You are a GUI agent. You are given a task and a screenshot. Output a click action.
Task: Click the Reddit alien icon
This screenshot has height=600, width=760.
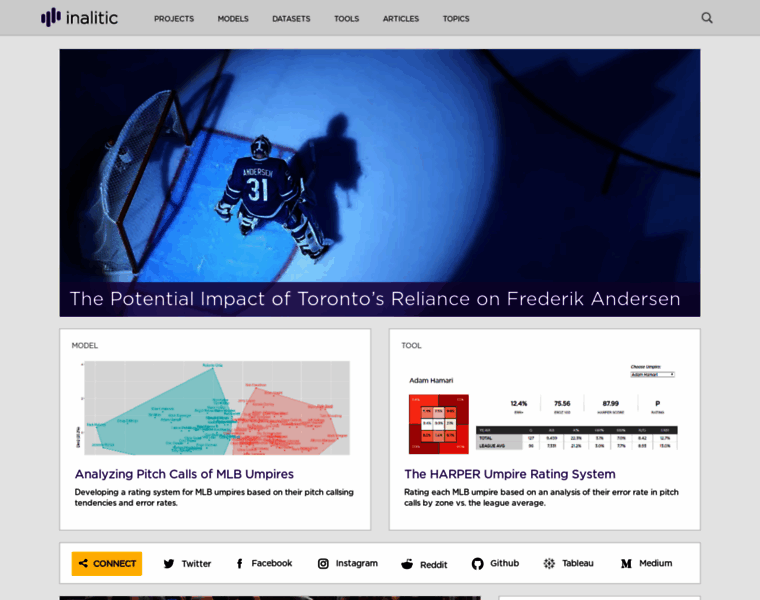click(407, 564)
